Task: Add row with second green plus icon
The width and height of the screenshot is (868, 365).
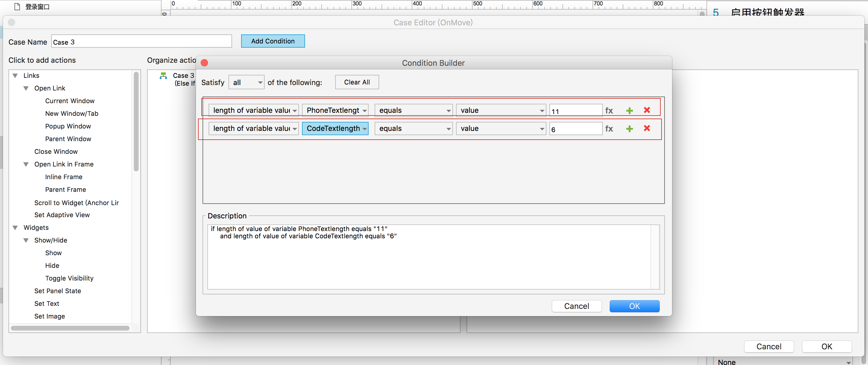Action: 629,129
